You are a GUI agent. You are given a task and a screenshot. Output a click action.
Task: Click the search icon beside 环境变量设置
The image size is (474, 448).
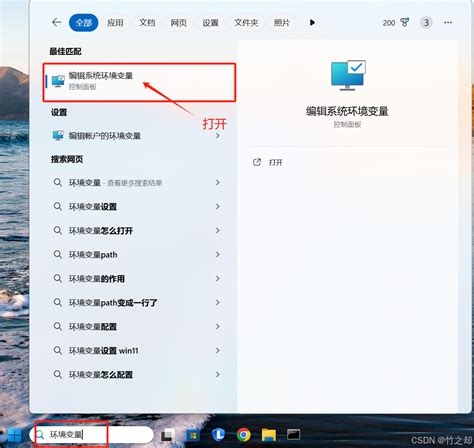(58, 207)
